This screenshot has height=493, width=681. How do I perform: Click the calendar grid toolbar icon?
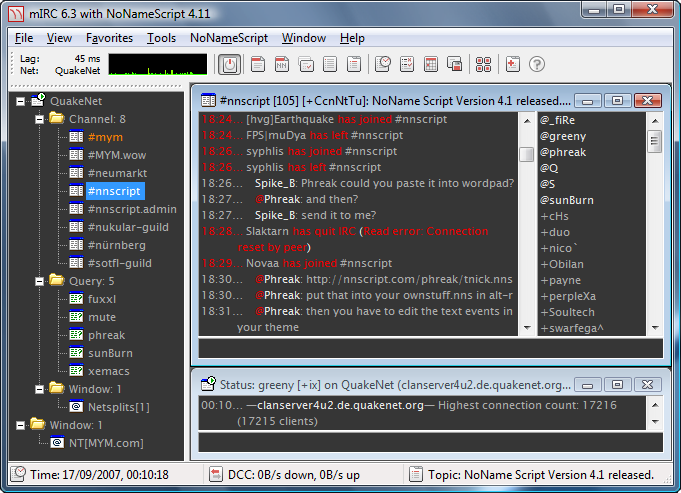(431, 64)
